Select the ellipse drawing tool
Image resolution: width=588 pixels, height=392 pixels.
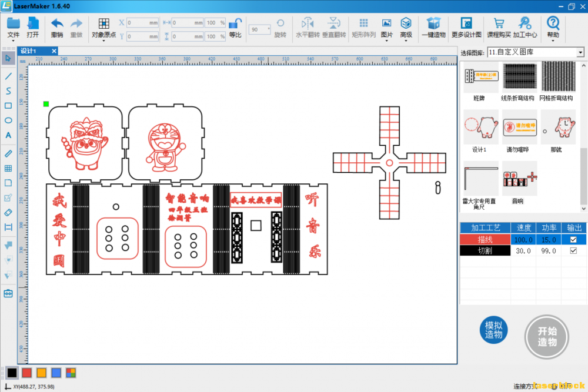tap(8, 120)
